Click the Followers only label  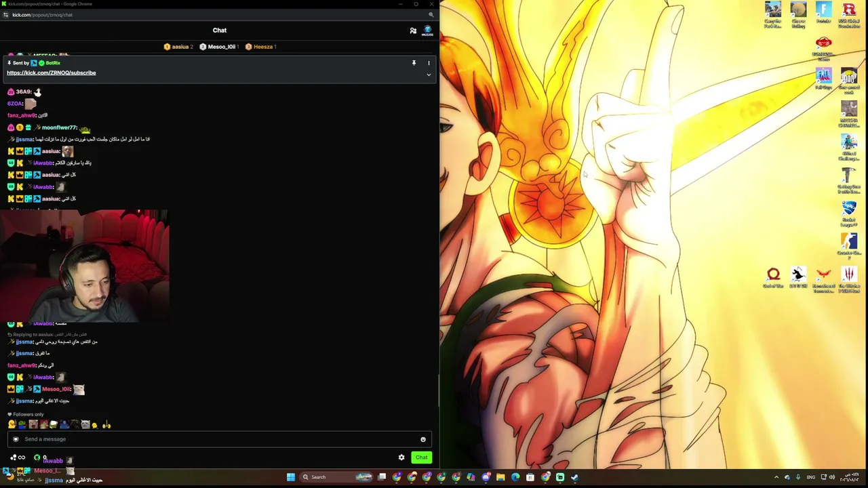28,414
